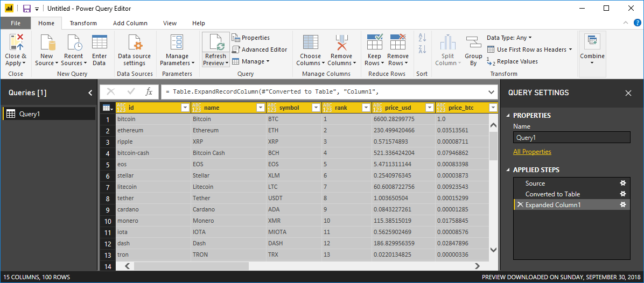Delete the Expanded Column1 step
The height and width of the screenshot is (283, 644).
pos(520,204)
